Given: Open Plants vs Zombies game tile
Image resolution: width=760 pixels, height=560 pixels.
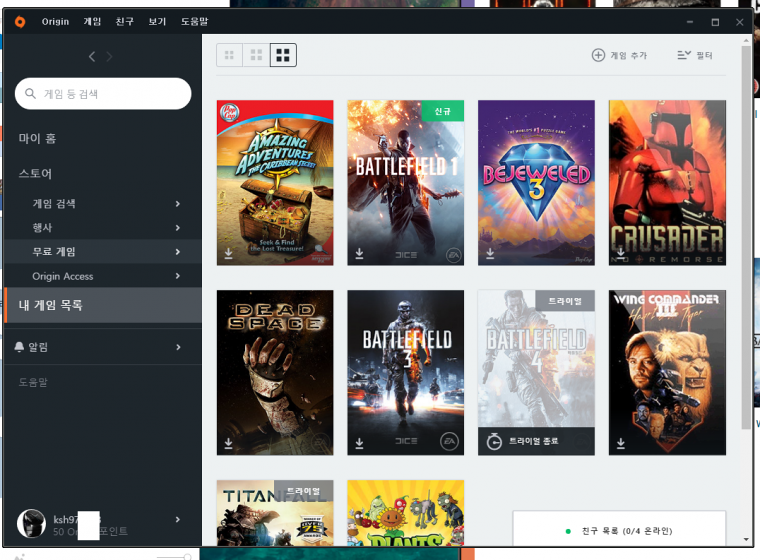Looking at the screenshot, I should 406,513.
